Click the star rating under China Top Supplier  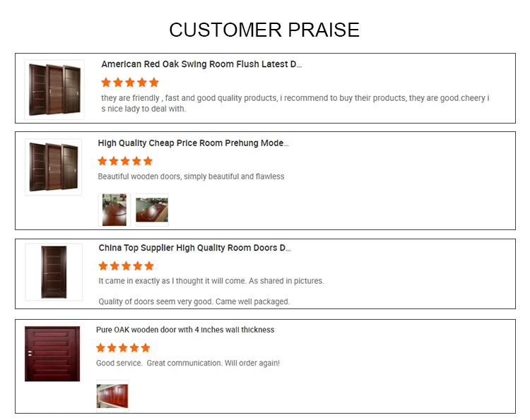tap(126, 266)
